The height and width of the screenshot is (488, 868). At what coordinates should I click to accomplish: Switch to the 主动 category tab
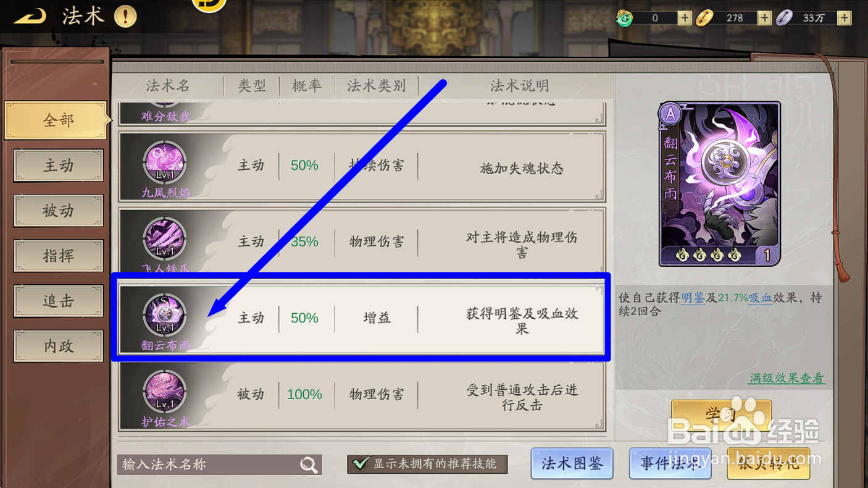[59, 165]
